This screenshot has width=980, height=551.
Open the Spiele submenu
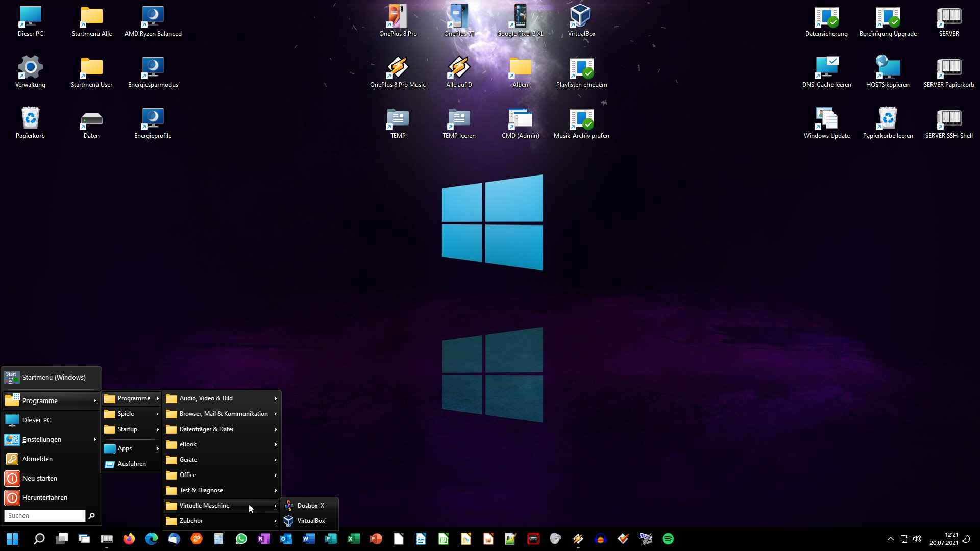pos(132,414)
